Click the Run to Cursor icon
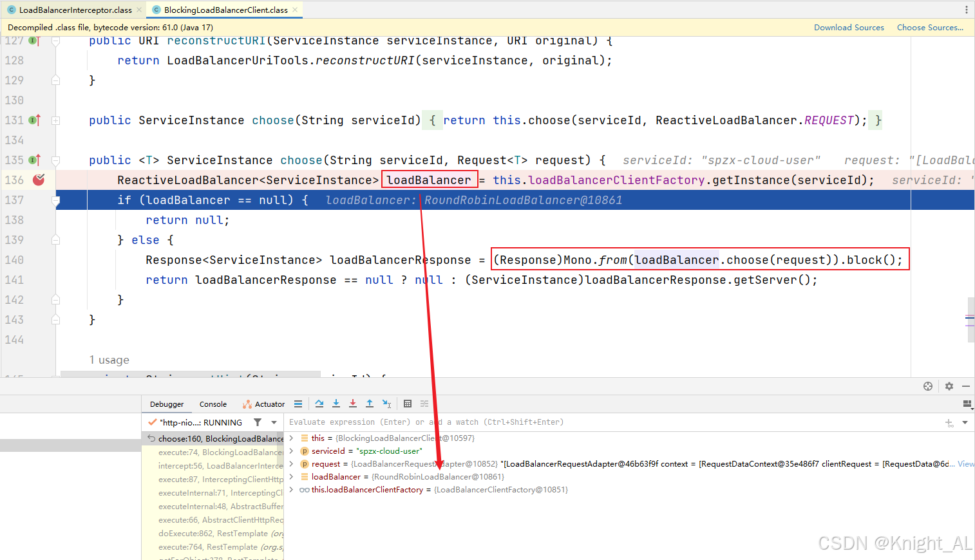 [x=386, y=404]
